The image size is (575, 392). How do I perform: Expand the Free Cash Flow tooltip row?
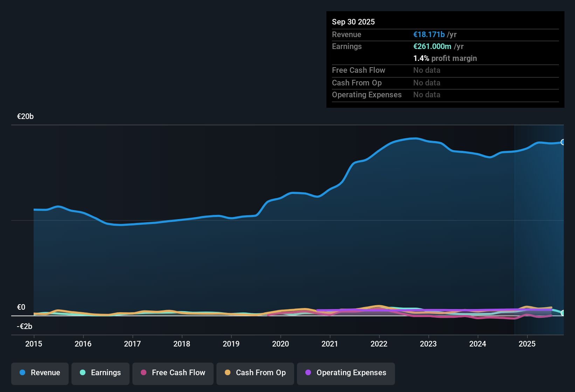click(359, 70)
